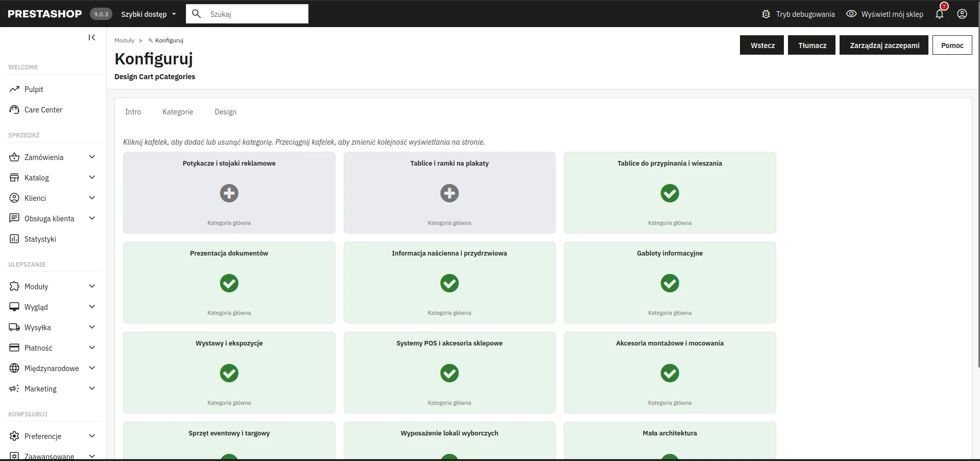
Task: Click the Wstecz button
Action: coord(762,45)
